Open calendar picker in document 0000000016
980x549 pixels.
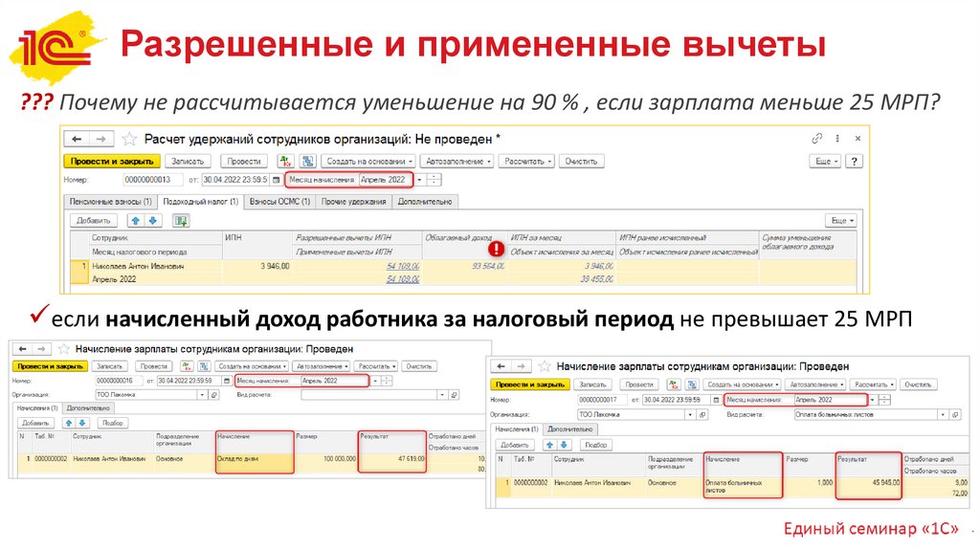[226, 381]
